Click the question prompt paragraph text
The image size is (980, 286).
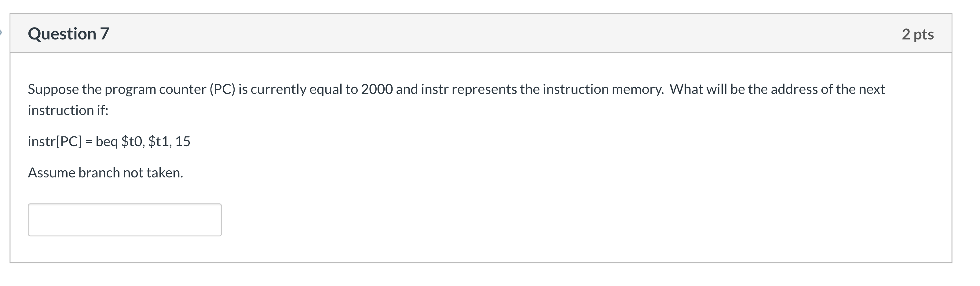coord(380,89)
